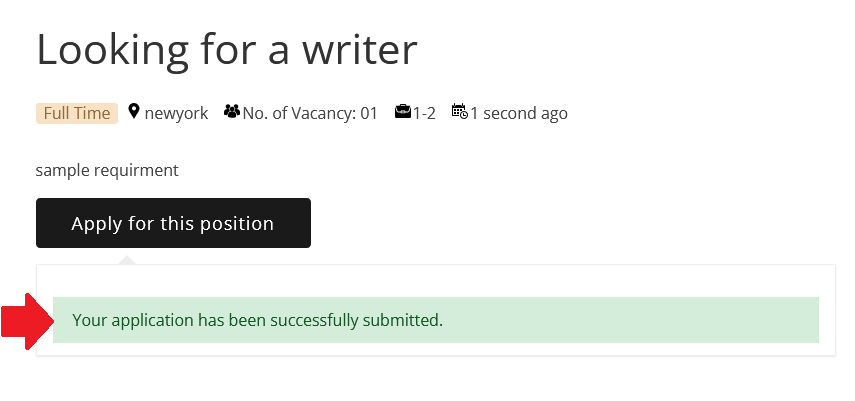The image size is (855, 401).
Task: Click the 1-2 experience text
Action: pos(424,113)
